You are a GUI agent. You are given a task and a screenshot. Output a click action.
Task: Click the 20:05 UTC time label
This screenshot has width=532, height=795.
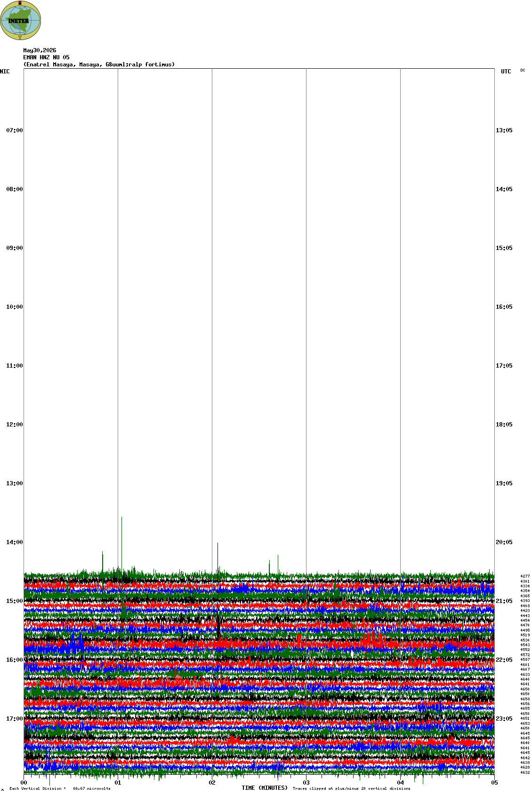[504, 542]
